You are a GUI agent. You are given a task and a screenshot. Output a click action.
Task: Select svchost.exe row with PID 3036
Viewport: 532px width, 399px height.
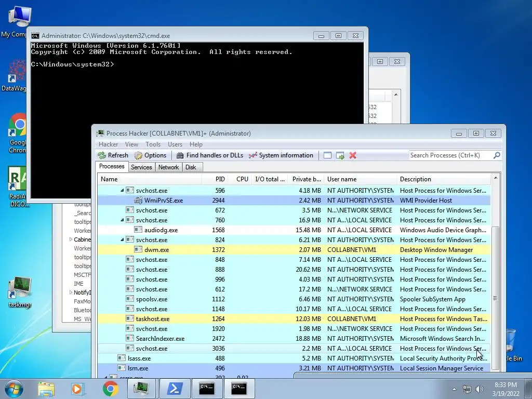294,348
